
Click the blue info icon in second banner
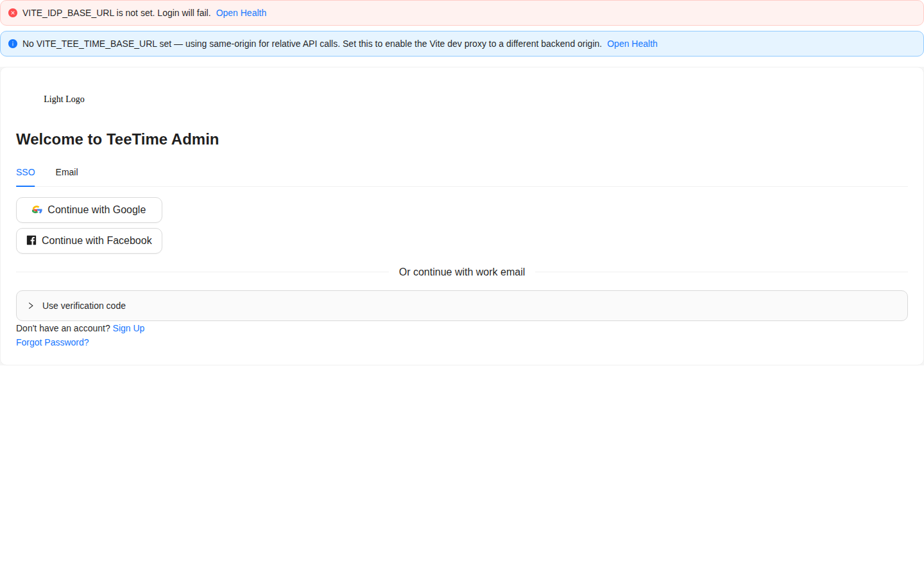(13, 44)
